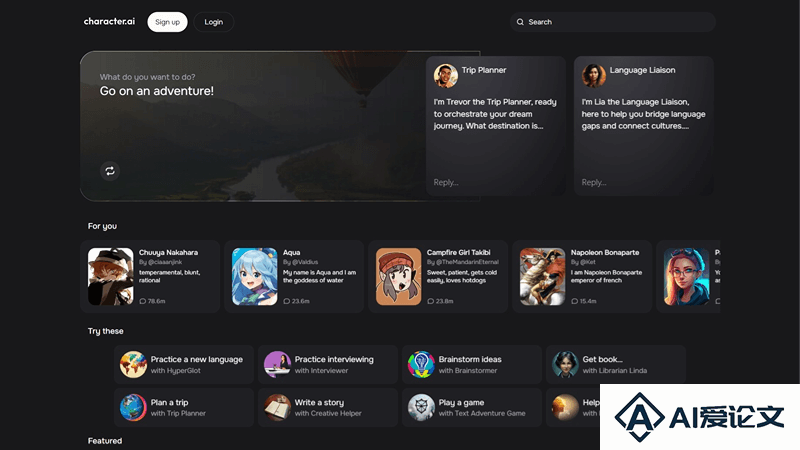Click Interviewer purple icon

(277, 364)
